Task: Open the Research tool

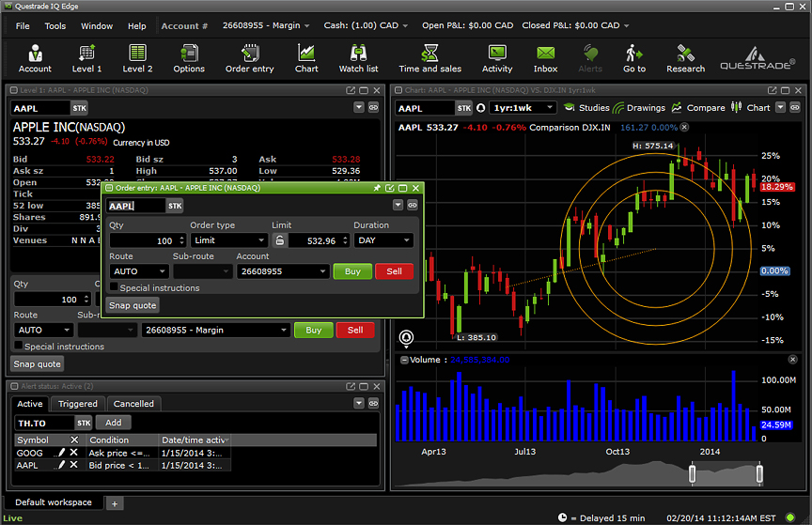Action: (x=686, y=58)
